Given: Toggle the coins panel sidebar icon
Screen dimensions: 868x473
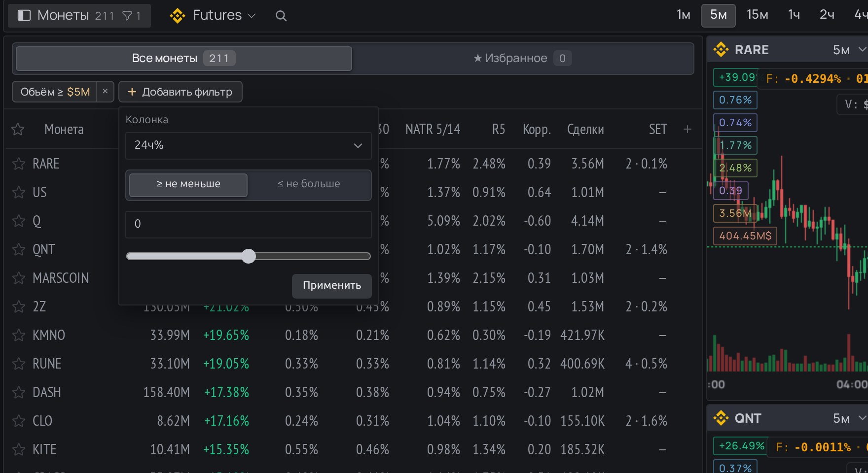Looking at the screenshot, I should click(x=24, y=15).
